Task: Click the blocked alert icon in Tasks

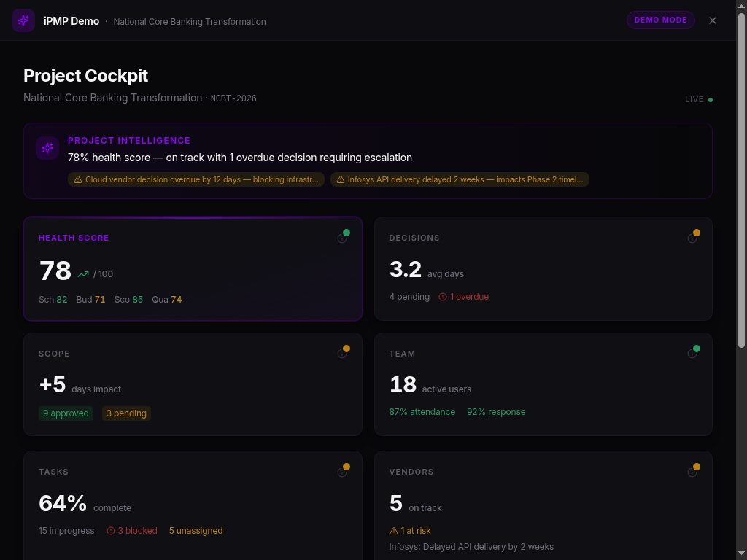Action: [111, 531]
